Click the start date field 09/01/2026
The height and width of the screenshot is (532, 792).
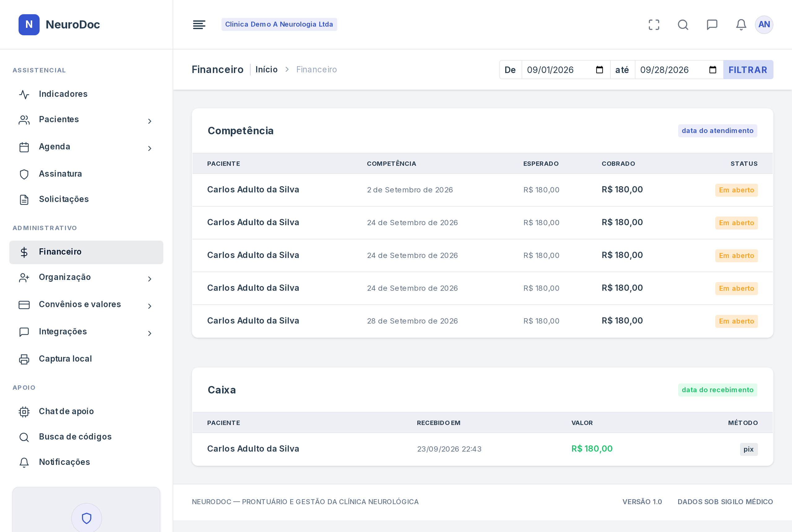click(566, 70)
